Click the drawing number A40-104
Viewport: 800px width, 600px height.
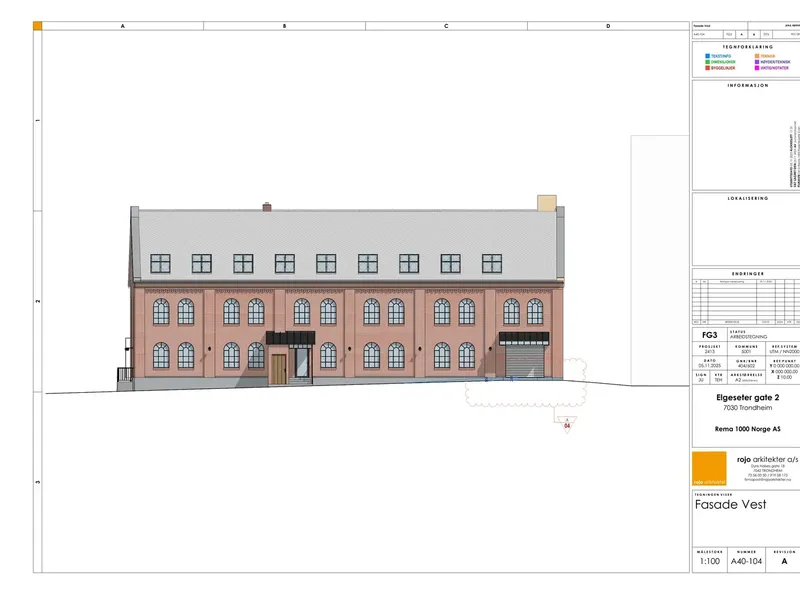[746, 561]
